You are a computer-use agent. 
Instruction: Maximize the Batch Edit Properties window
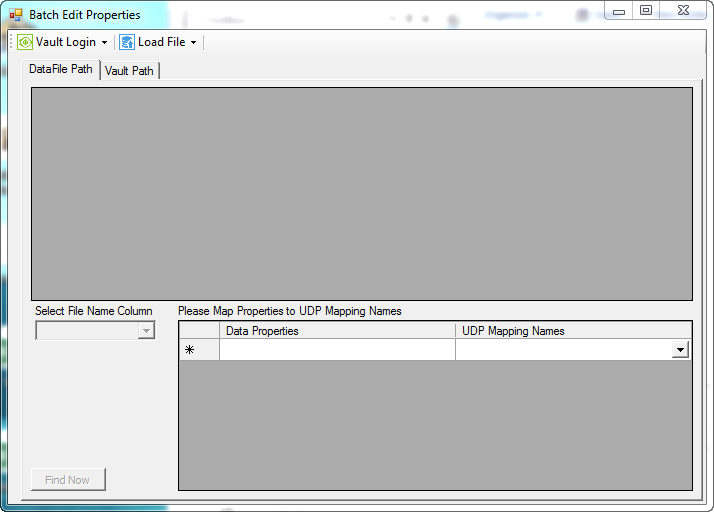coord(646,11)
